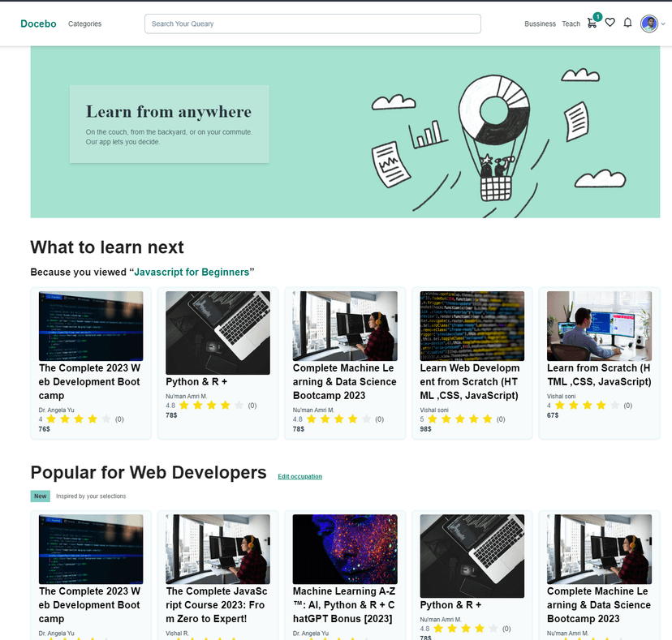Expand the profile dropdown arrow
672x640 pixels.
point(663,24)
